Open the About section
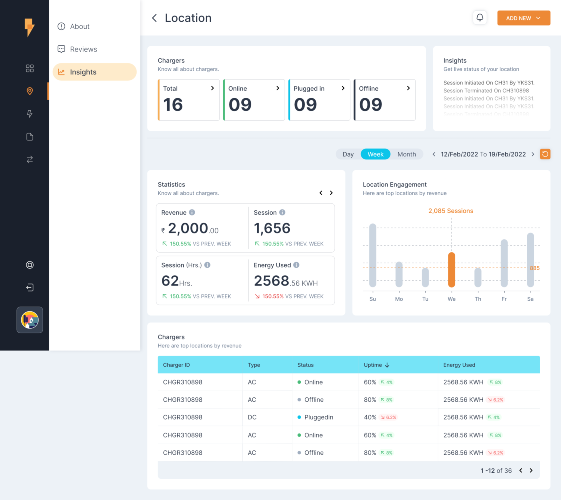Screen dimensions: 561x500 click(74, 26)
